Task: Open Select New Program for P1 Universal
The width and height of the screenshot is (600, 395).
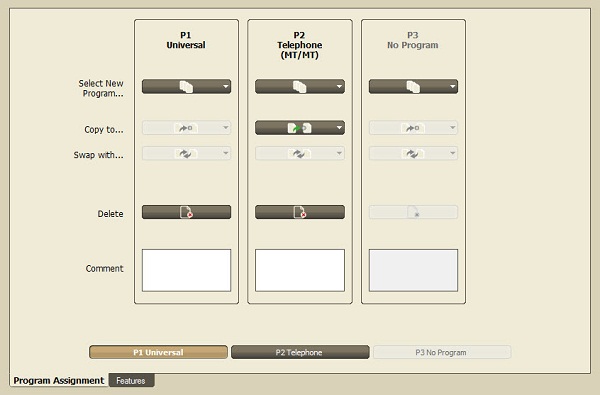Action: click(x=186, y=87)
